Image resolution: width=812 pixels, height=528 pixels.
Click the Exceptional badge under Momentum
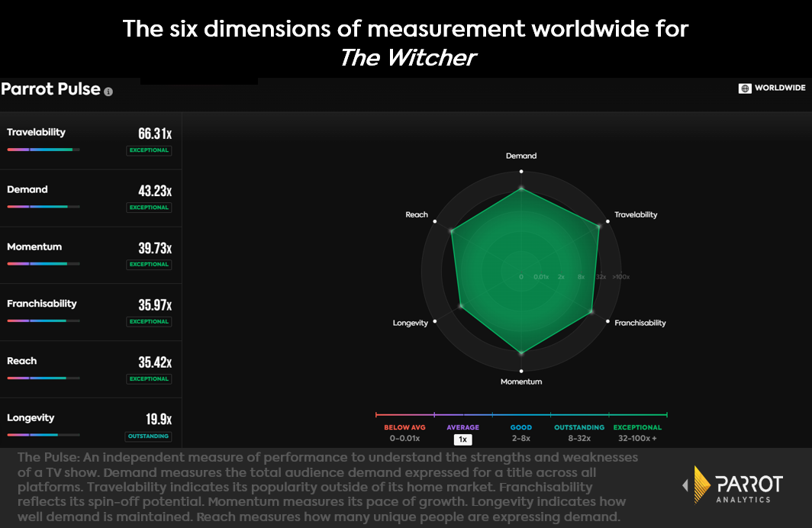[x=149, y=265]
